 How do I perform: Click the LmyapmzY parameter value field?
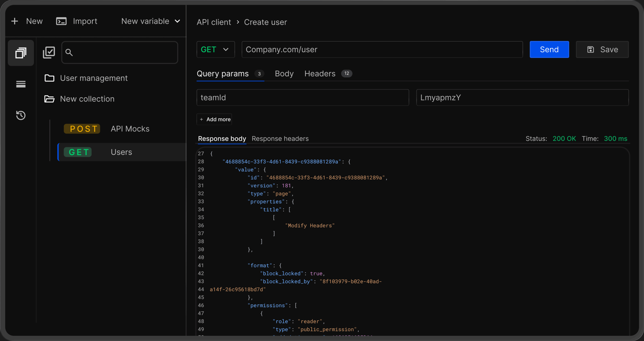click(522, 98)
